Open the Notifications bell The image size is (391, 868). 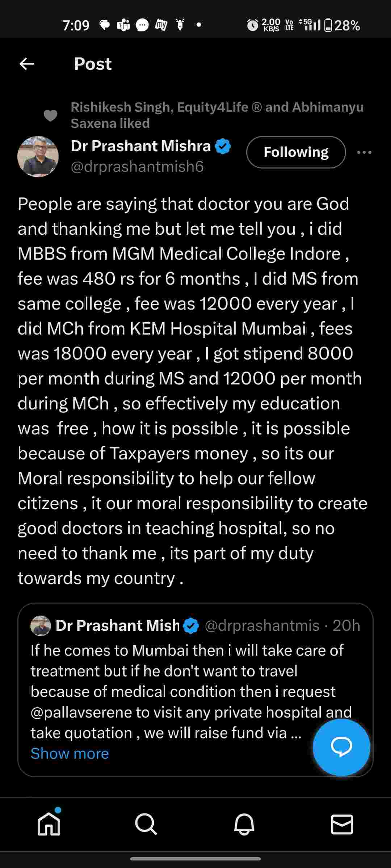pos(244,824)
